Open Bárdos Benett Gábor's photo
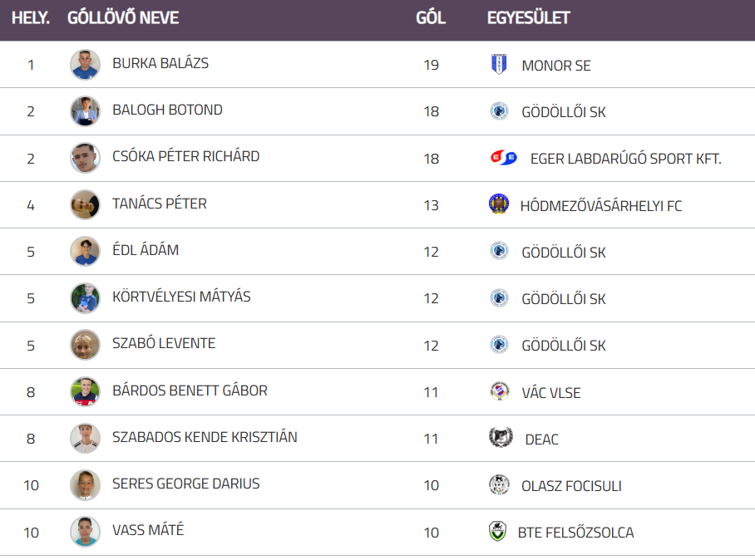The image size is (755, 560). 85,392
